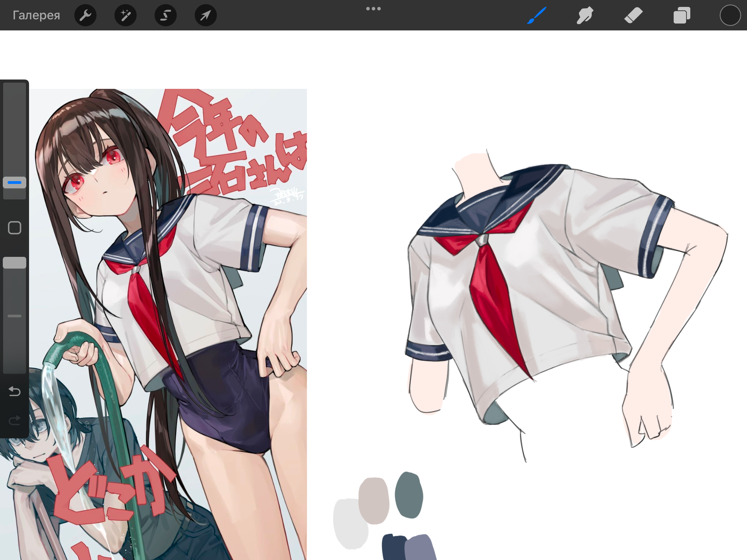
Task: Undo the last stroke
Action: [x=15, y=391]
